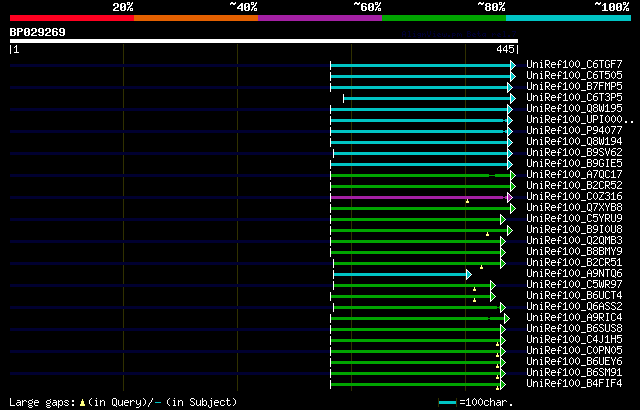
Task: Select the UniRef100_C5WR97 label
Action: pyautogui.click(x=574, y=285)
